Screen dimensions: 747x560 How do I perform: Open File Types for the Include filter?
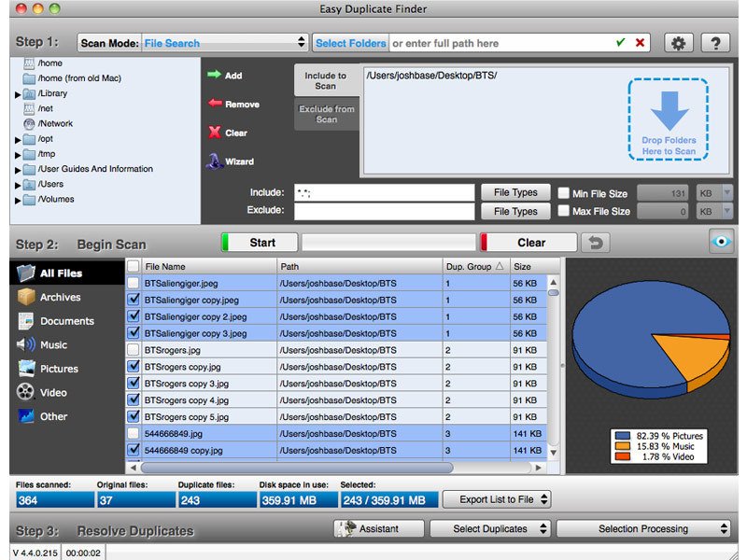click(515, 192)
